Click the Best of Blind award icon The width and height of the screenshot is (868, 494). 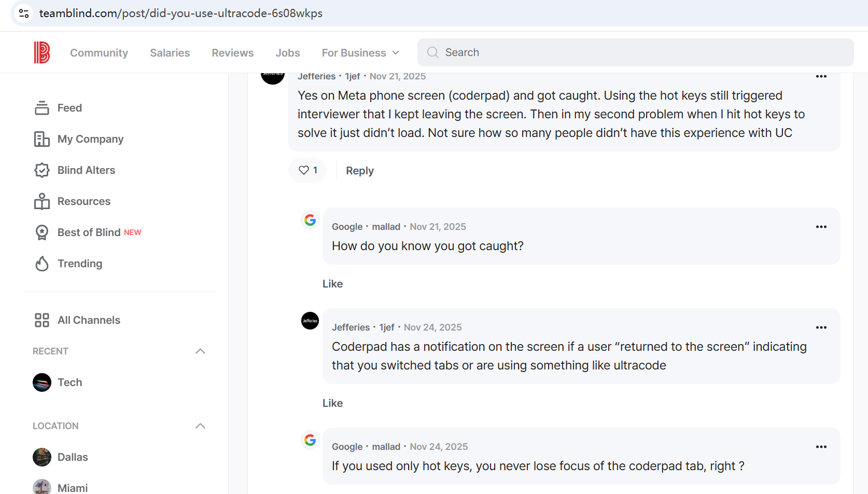(41, 232)
